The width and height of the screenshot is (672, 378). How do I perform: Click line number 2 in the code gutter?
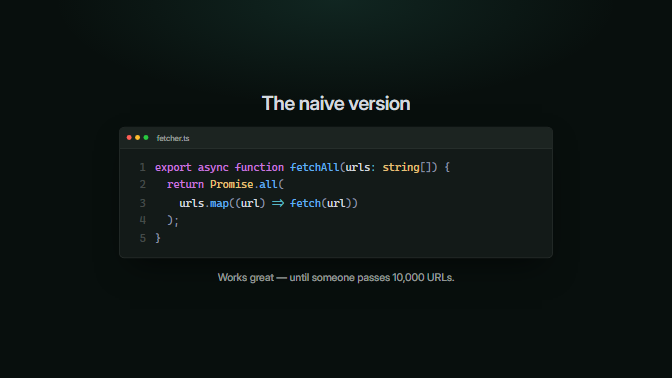click(143, 184)
